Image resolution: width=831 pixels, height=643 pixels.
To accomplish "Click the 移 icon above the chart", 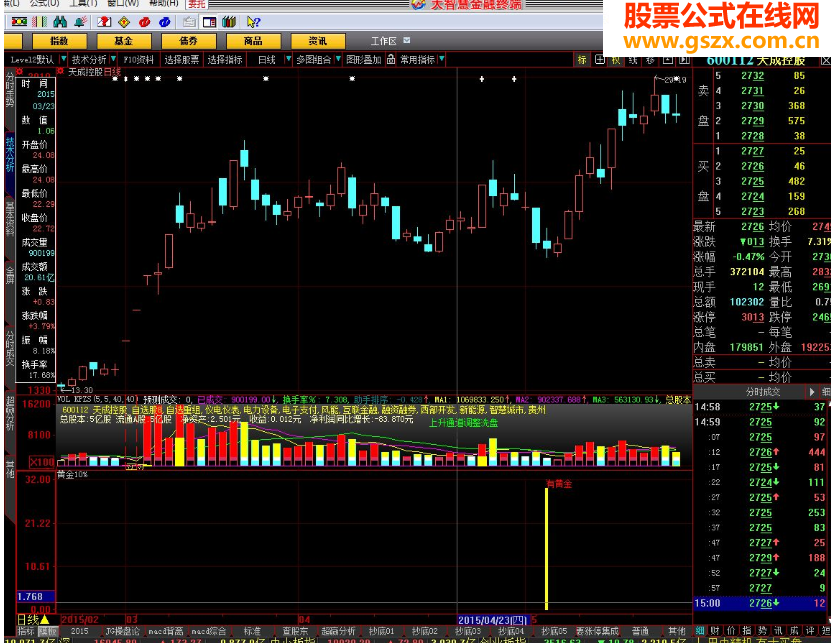I will coord(650,59).
